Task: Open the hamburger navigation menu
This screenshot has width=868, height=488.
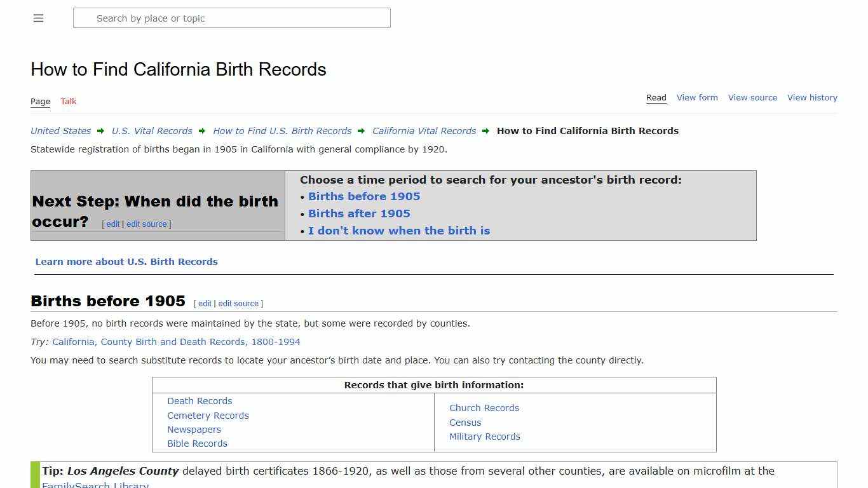Action: click(38, 18)
